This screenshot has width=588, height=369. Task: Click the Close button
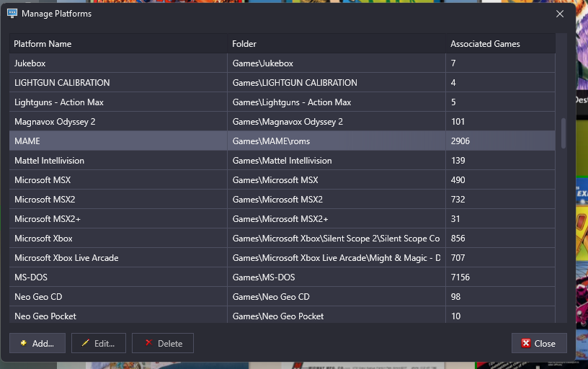pos(539,343)
